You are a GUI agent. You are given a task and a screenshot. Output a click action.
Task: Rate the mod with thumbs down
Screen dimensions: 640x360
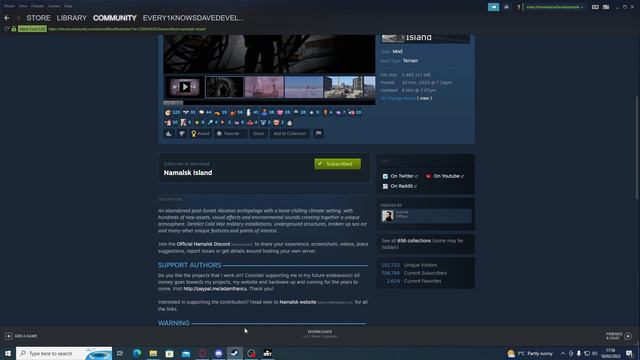point(182,133)
